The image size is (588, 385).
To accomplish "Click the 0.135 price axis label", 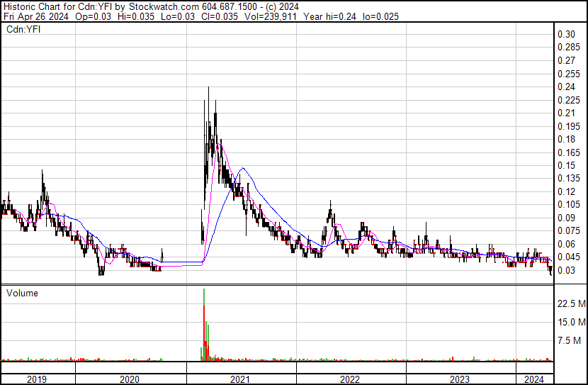I will 568,178.
